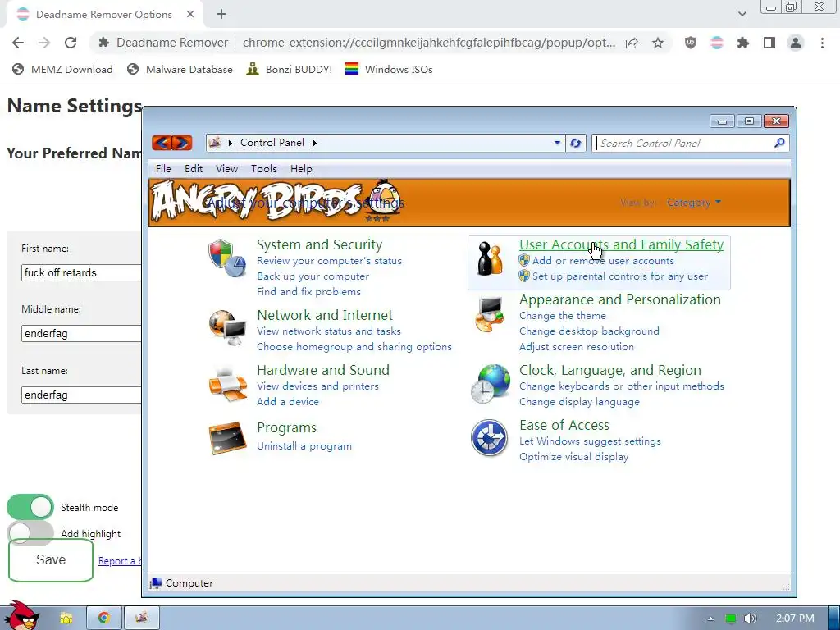Click the Control Panel search magnifier icon

(779, 143)
